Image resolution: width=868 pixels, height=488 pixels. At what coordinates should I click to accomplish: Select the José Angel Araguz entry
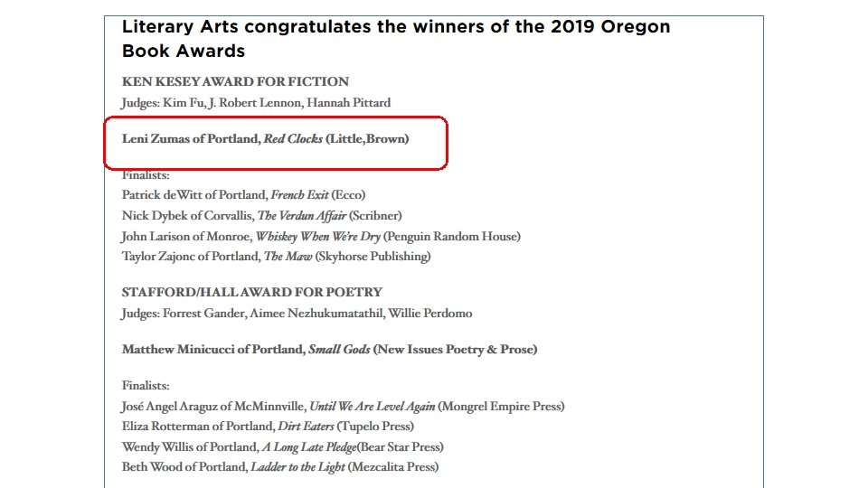(x=343, y=407)
